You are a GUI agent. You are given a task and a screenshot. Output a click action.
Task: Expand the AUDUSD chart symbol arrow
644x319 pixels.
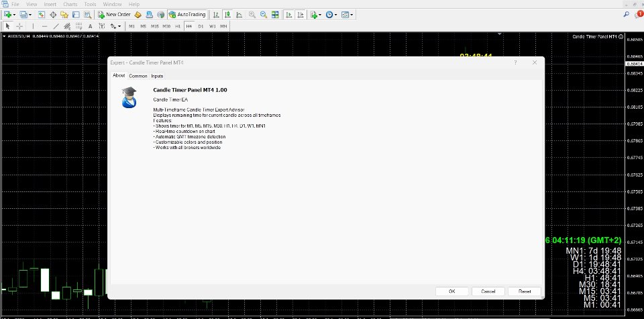[x=4, y=36]
